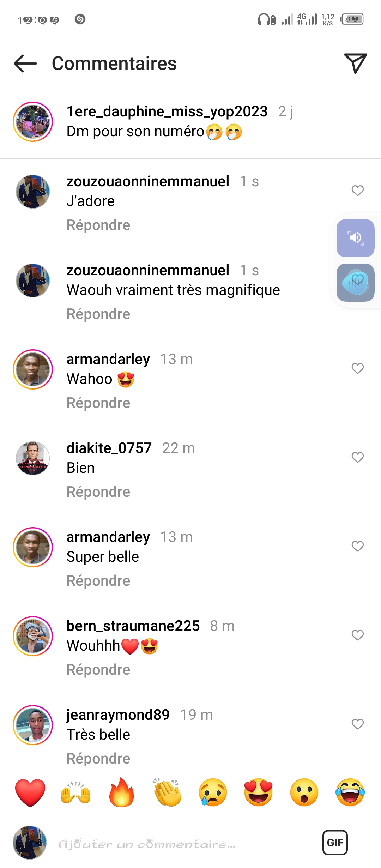Insert the red heart quick emoji
381x868 pixels.
click(x=30, y=793)
